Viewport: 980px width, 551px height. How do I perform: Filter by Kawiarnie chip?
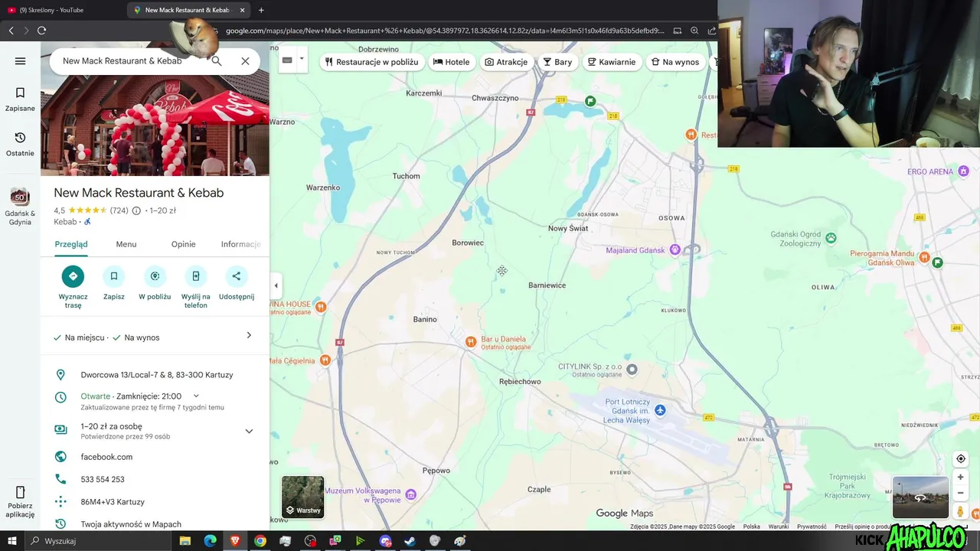(x=612, y=62)
